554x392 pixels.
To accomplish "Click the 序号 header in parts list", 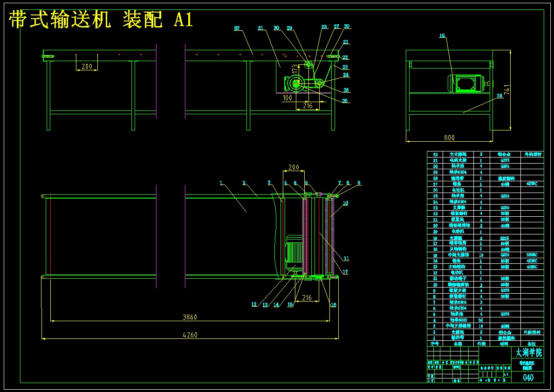I will (x=434, y=344).
